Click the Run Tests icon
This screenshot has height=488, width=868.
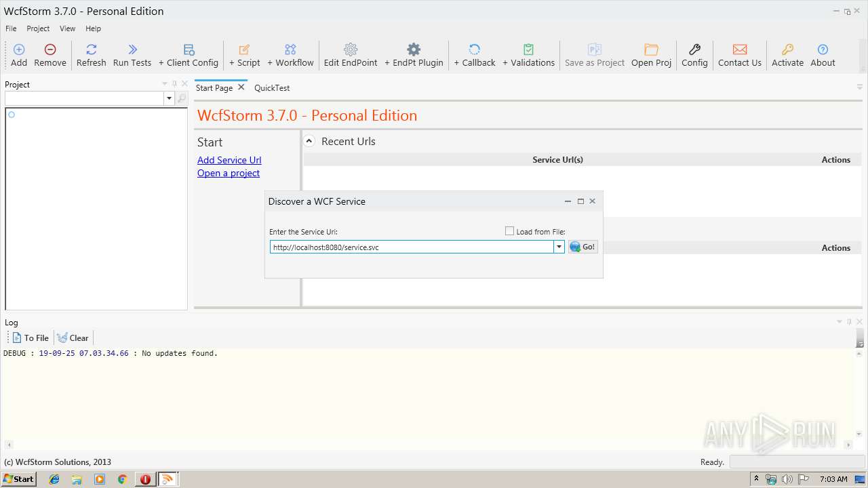(x=132, y=49)
